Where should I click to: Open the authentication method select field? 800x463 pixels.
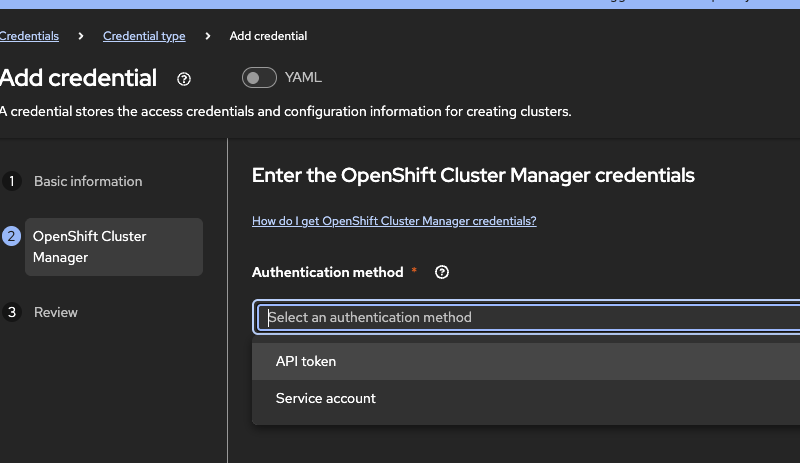click(x=530, y=317)
